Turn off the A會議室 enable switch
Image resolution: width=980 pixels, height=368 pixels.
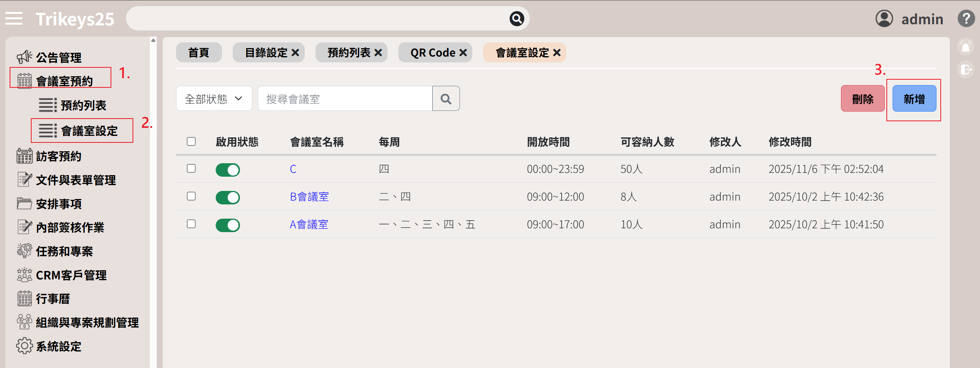pyautogui.click(x=228, y=225)
